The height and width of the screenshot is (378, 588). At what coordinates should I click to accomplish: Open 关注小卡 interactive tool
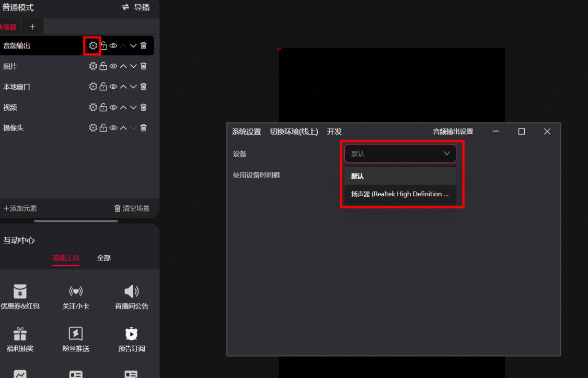(x=76, y=297)
